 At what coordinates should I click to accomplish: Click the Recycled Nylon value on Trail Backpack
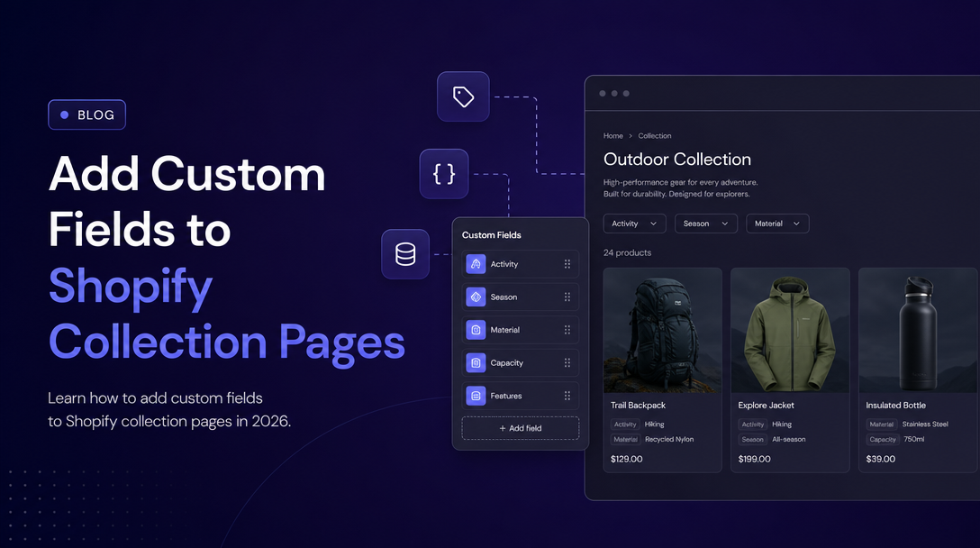[669, 439]
